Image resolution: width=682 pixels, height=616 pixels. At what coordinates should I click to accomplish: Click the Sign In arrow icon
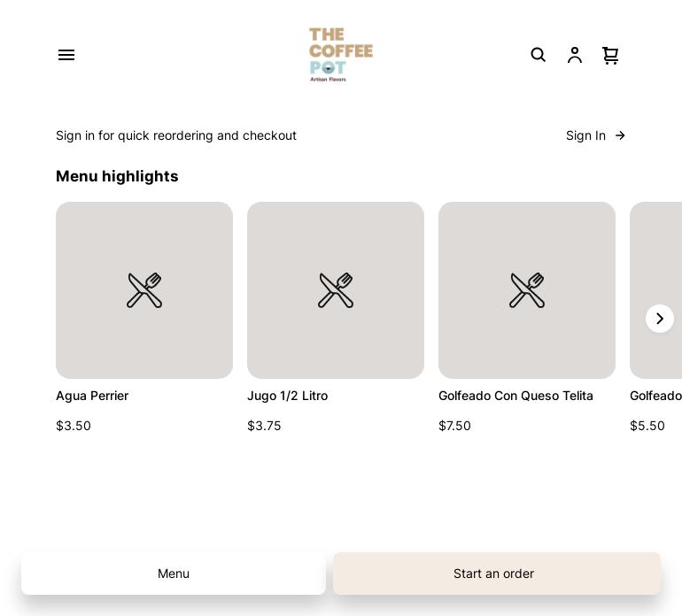click(620, 135)
